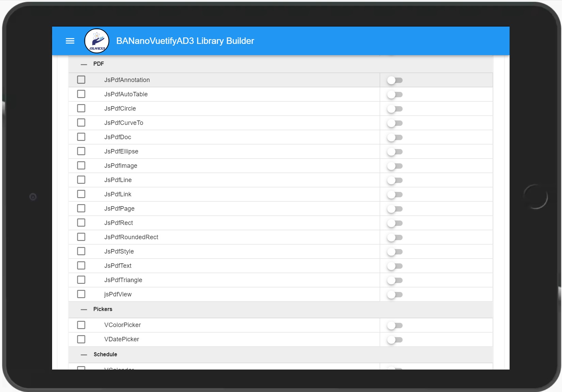Enable the JsPdfDoc toggle switch

[395, 137]
